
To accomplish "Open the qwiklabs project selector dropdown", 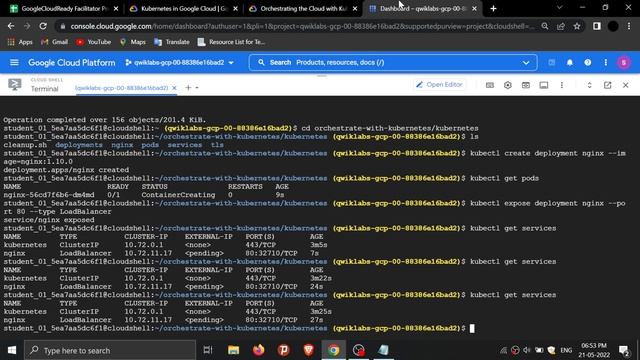I will (180, 62).
